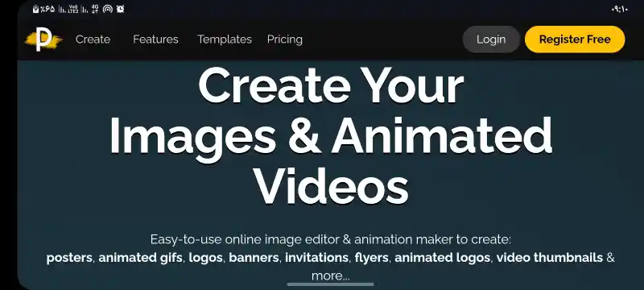The width and height of the screenshot is (644, 290).
Task: Open the Create menu
Action: [93, 39]
